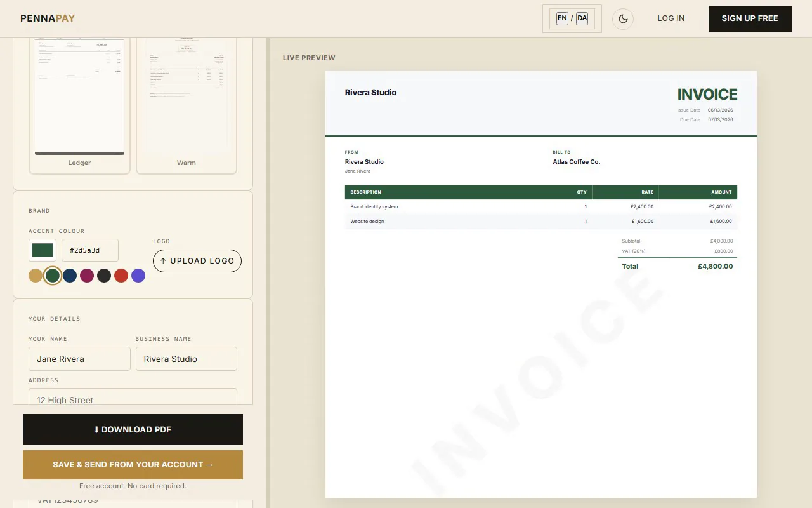Screen dimensions: 812x508
Task: Click Website design row
Action: (x=541, y=222)
